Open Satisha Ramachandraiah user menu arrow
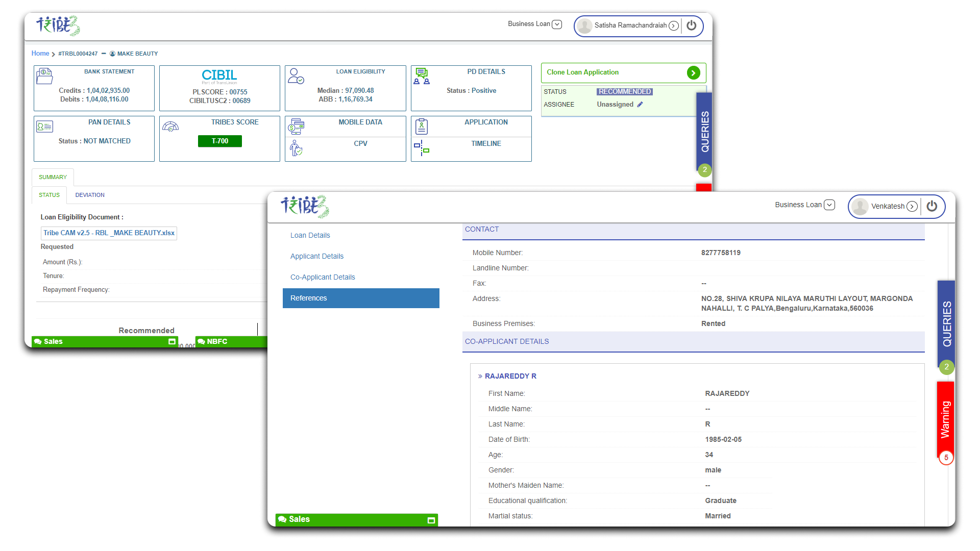The image size is (980, 551). pos(674,26)
